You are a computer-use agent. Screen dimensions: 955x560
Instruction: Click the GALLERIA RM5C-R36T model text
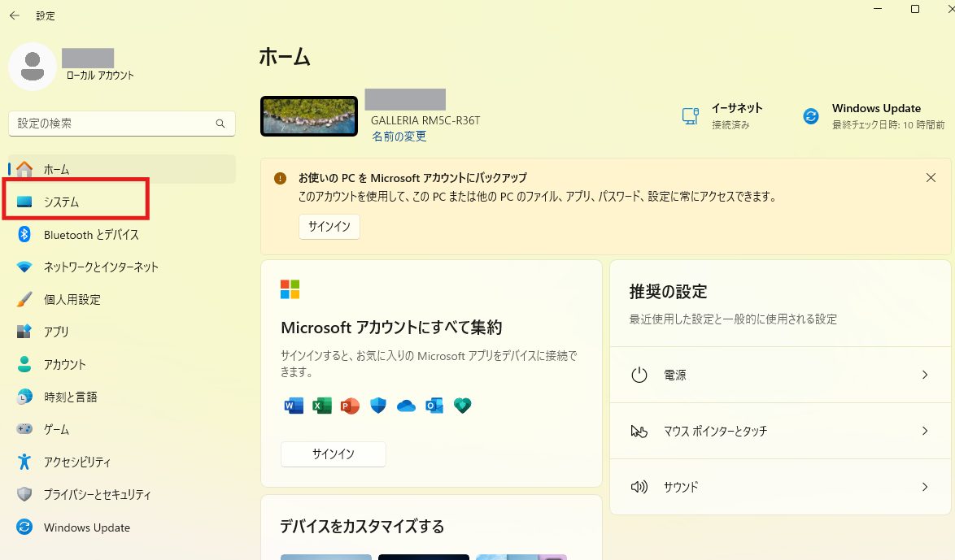(x=425, y=120)
